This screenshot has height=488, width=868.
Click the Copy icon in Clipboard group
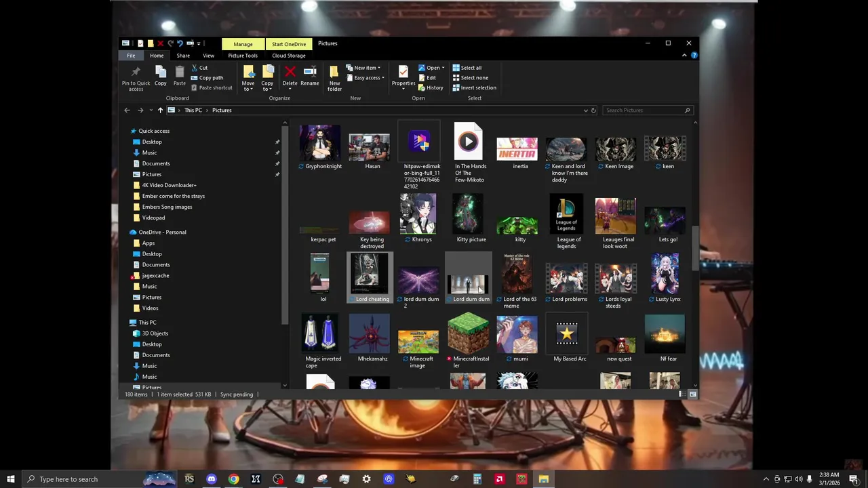(x=161, y=76)
